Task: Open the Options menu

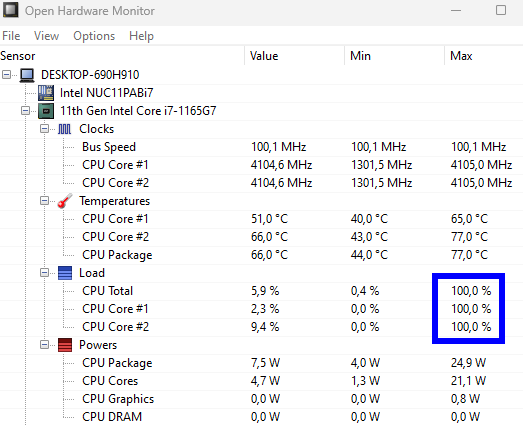Action: pos(94,36)
